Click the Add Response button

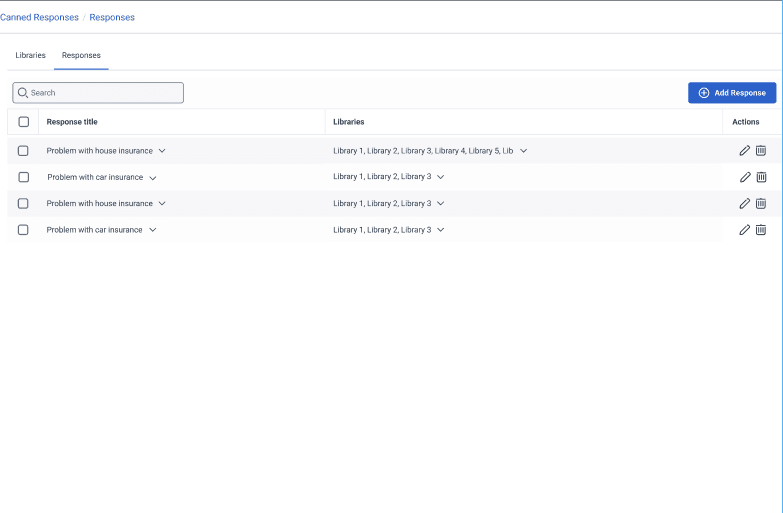click(x=732, y=93)
